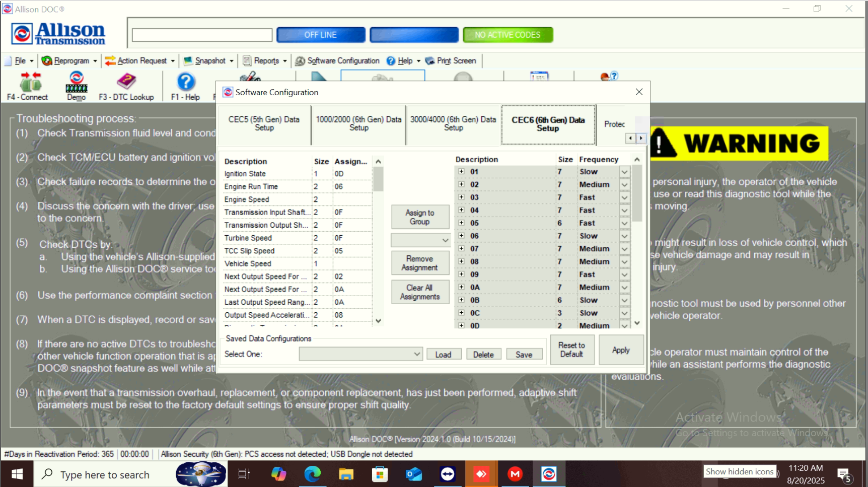The height and width of the screenshot is (487, 868).
Task: Switch to 3000/4000 (6th Gen) Data Setup tab
Action: point(453,124)
